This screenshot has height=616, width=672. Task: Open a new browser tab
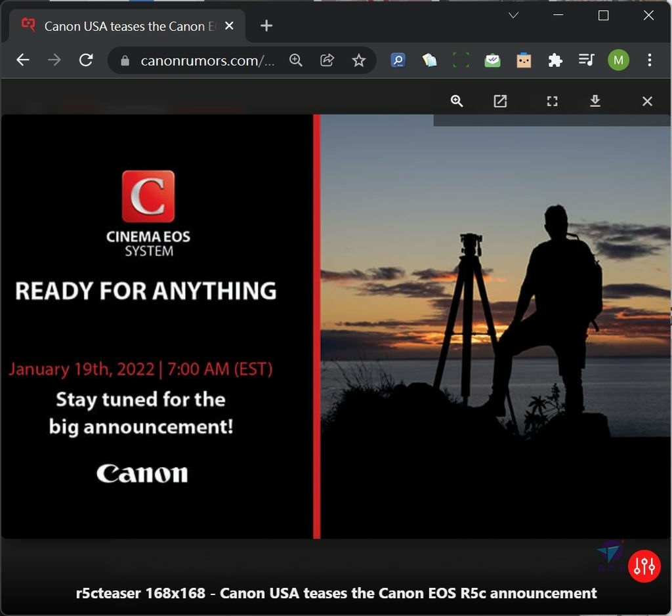coord(266,26)
